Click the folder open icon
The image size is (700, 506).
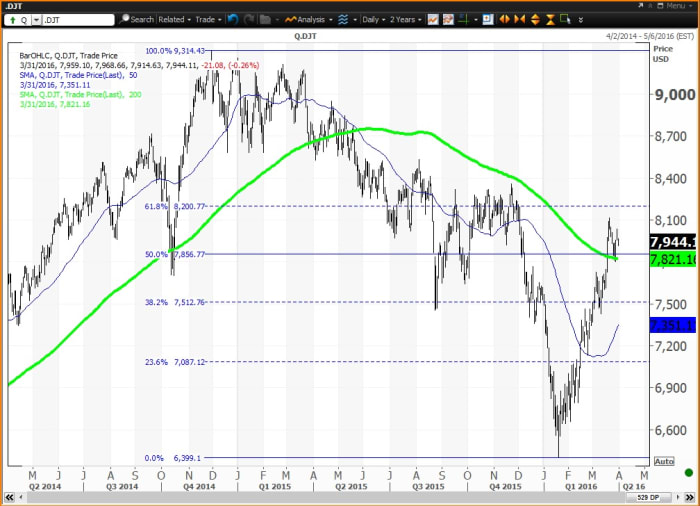coord(266,20)
